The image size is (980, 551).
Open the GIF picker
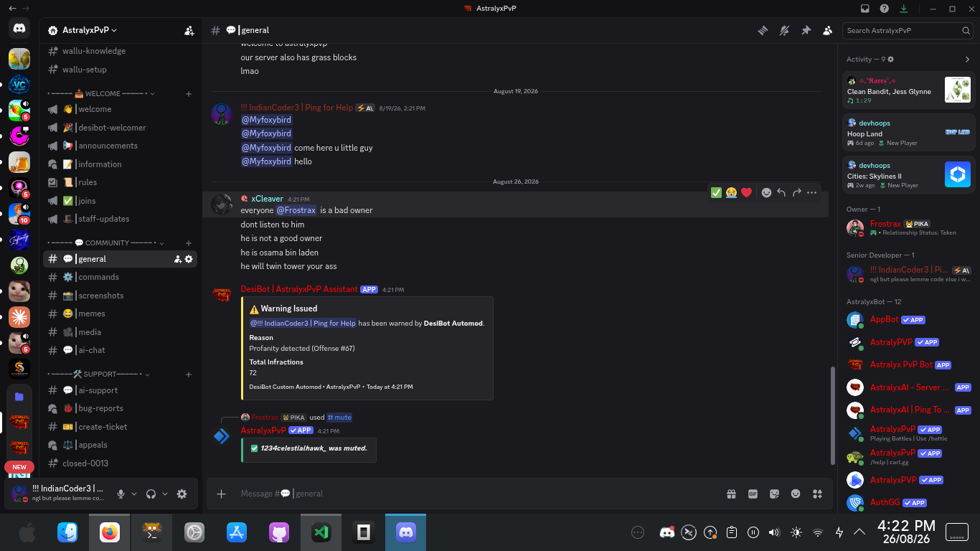pos(753,494)
